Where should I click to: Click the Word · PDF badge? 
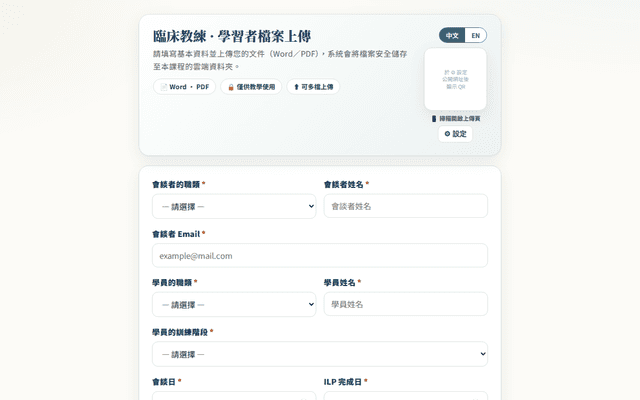pos(184,87)
